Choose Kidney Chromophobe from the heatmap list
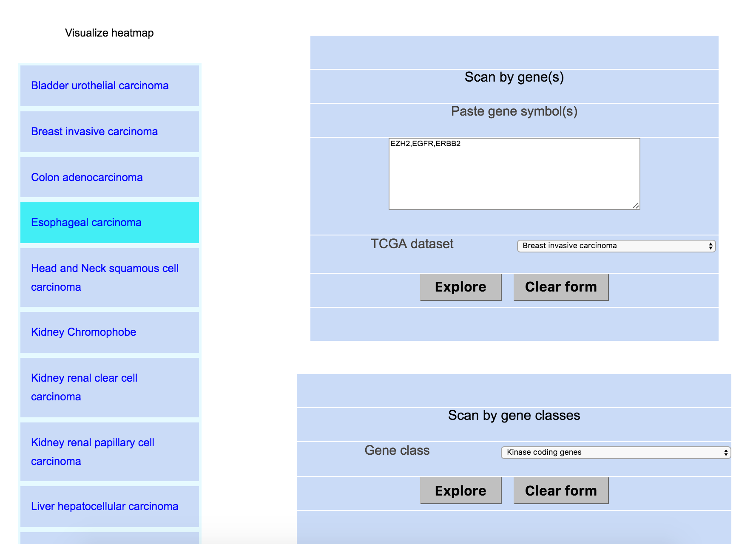The image size is (756, 544). coord(83,332)
